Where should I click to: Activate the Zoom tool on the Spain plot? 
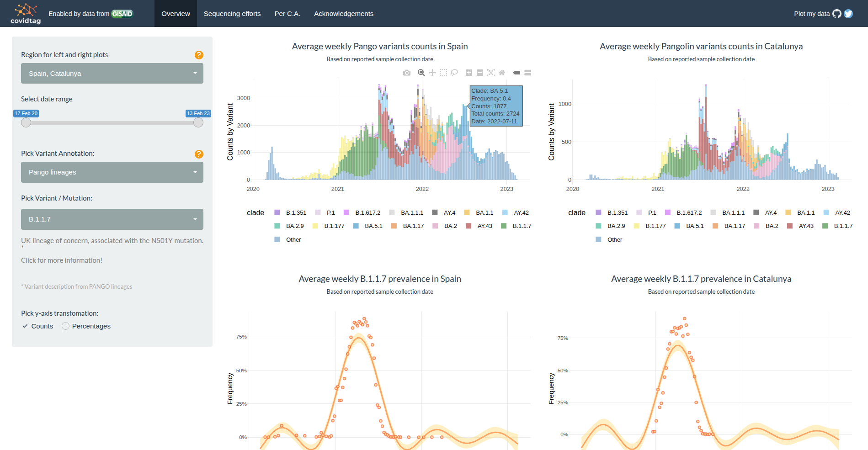(421, 72)
